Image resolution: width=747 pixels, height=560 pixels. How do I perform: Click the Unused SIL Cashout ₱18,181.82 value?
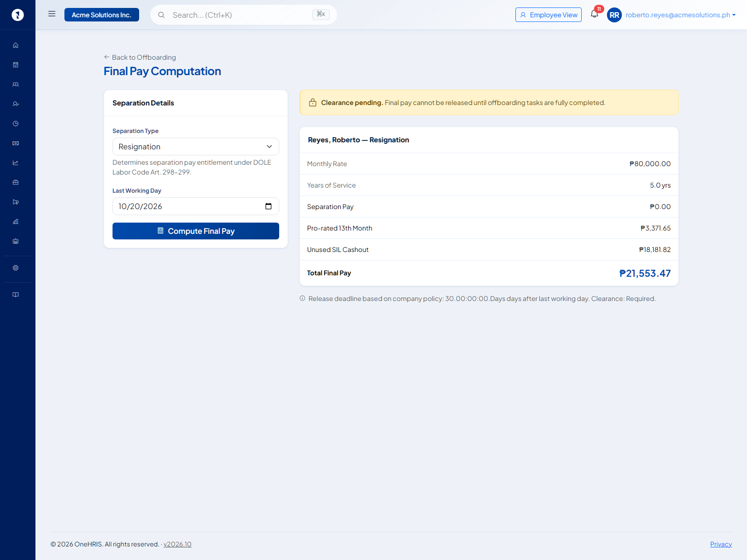point(655,250)
